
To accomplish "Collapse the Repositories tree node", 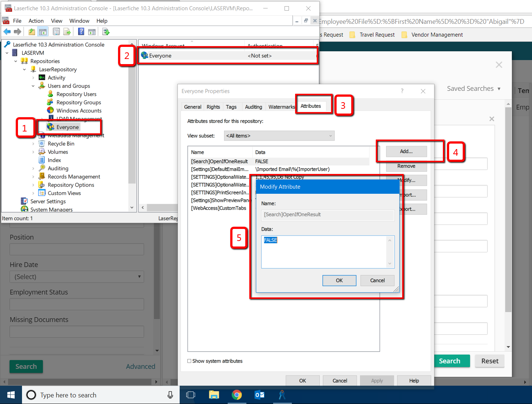I will pyautogui.click(x=16, y=61).
